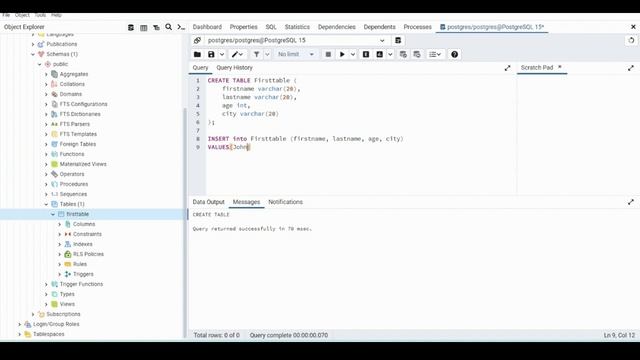Select the Triggers tree item
Image resolution: width=640 pixels, height=360 pixels.
tap(83, 274)
